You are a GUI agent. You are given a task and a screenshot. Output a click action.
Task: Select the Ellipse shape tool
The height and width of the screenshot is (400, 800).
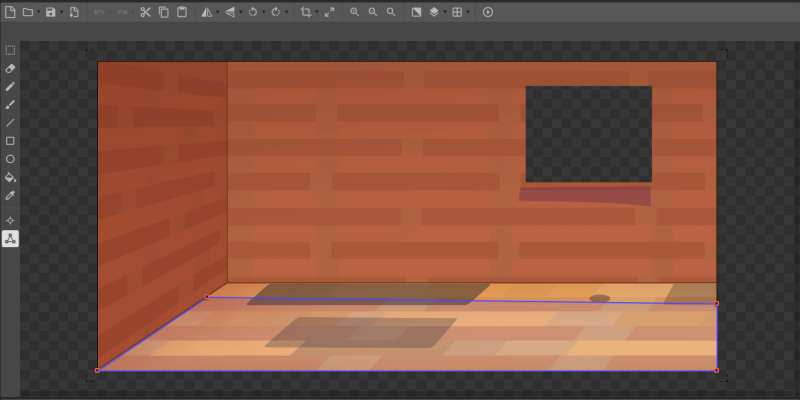tap(10, 159)
